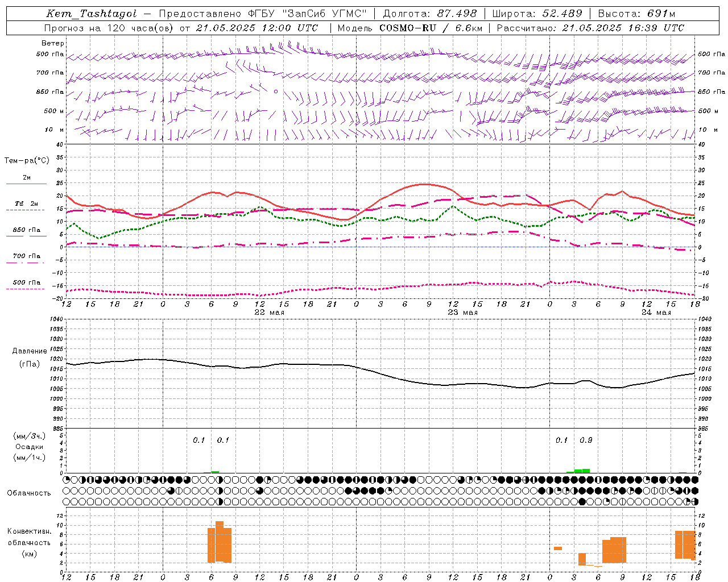Click the solid 2м temperature legend line
This screenshot has width=728, height=582.
point(26,184)
